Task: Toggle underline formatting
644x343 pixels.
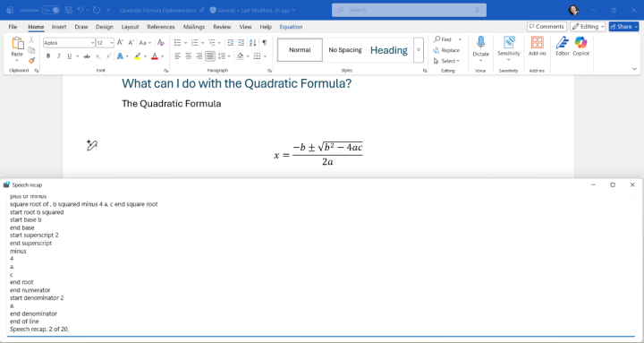Action: (x=70, y=56)
